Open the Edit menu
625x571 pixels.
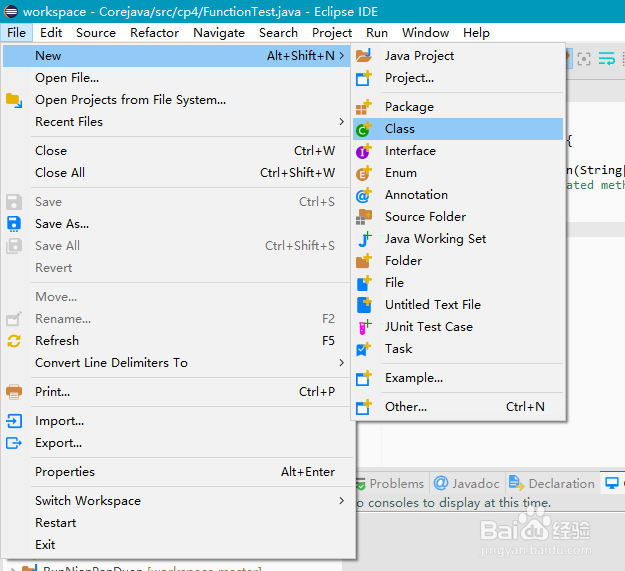(51, 33)
